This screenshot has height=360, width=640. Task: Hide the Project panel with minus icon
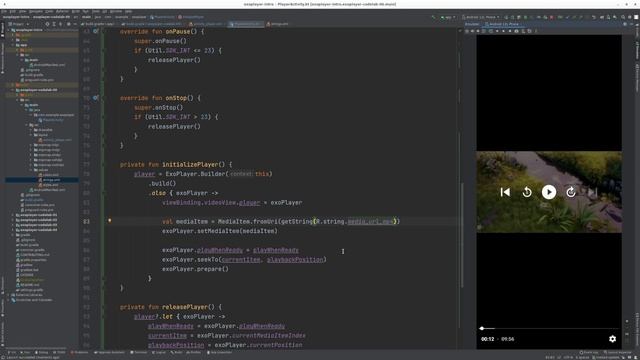(x=75, y=24)
